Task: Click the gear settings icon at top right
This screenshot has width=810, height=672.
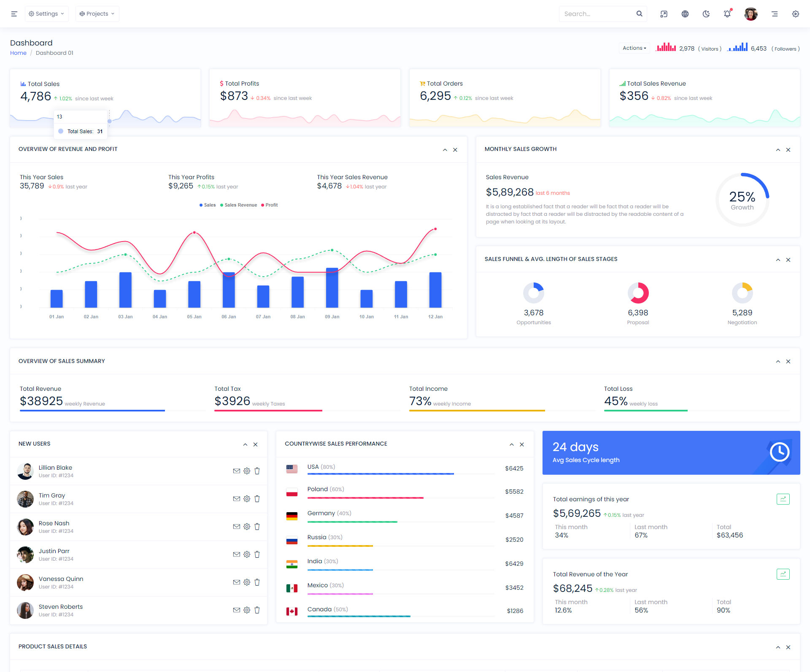Action: click(795, 14)
